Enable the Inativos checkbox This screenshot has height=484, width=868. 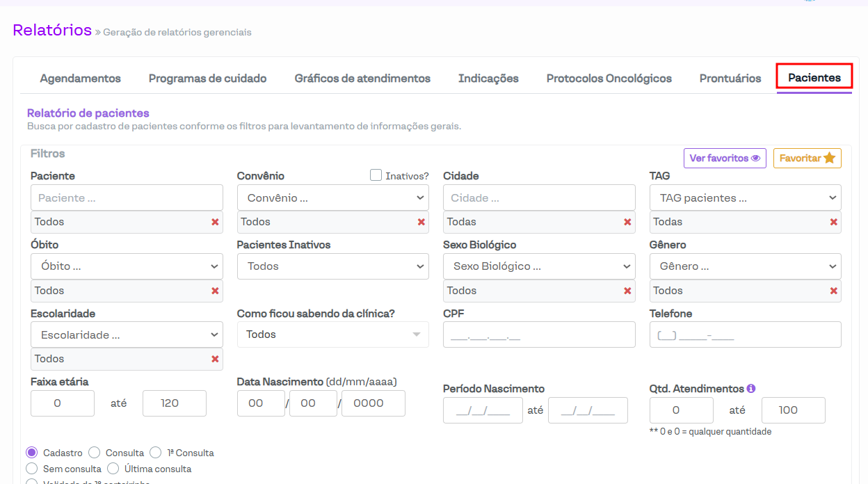click(376, 175)
